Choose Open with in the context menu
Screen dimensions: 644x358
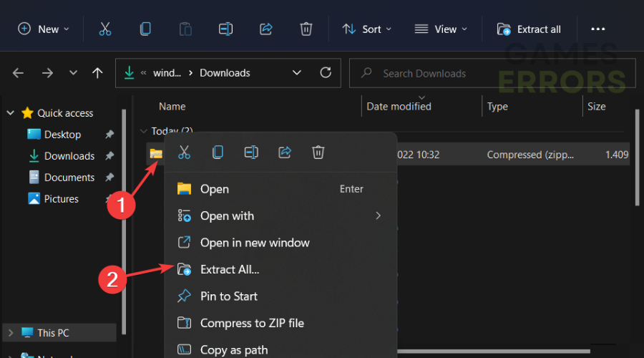click(x=227, y=216)
